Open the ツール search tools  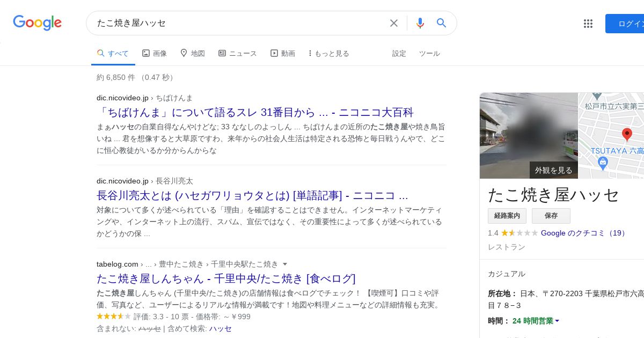click(x=429, y=53)
